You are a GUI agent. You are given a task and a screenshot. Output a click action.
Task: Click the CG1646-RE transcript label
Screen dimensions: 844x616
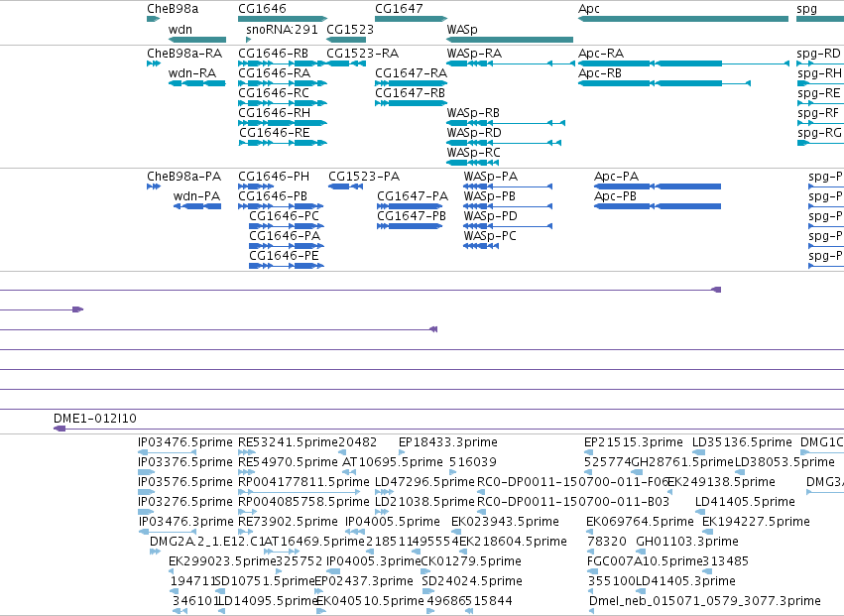coord(275,133)
